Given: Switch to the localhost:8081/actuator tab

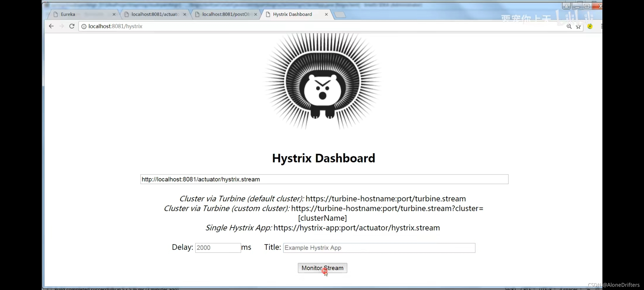Looking at the screenshot, I should [155, 14].
